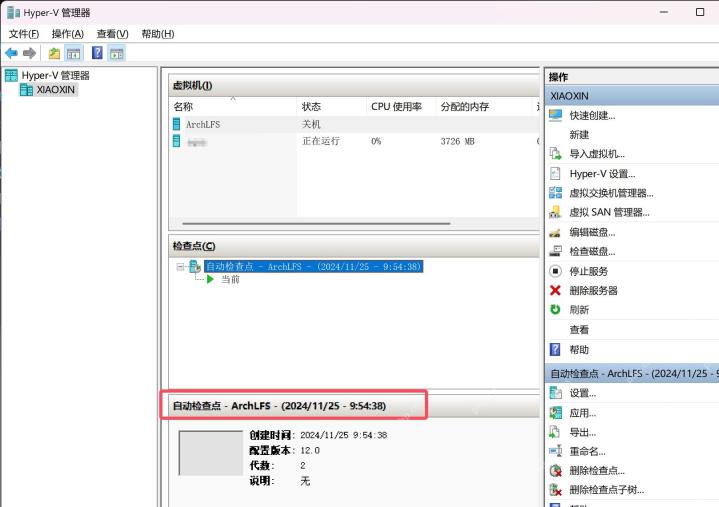
Task: Click the 3726 MB memory cell
Action: (458, 141)
